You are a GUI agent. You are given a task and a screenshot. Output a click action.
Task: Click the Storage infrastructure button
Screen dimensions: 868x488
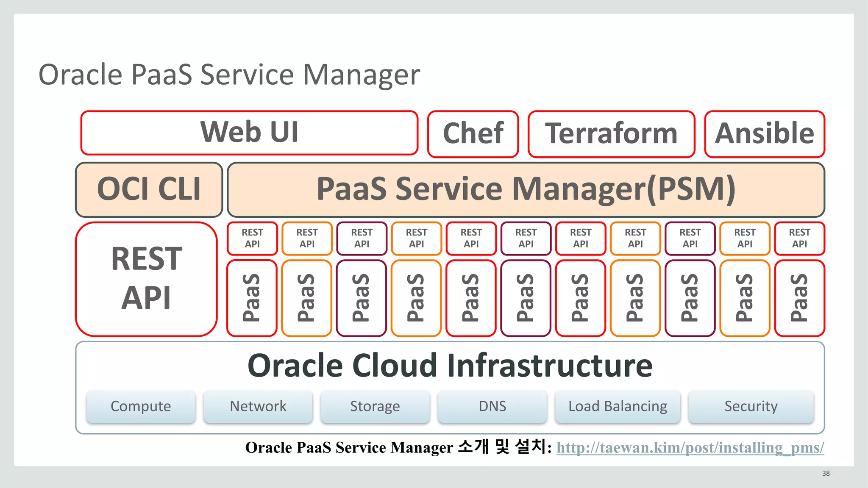pos(375,406)
